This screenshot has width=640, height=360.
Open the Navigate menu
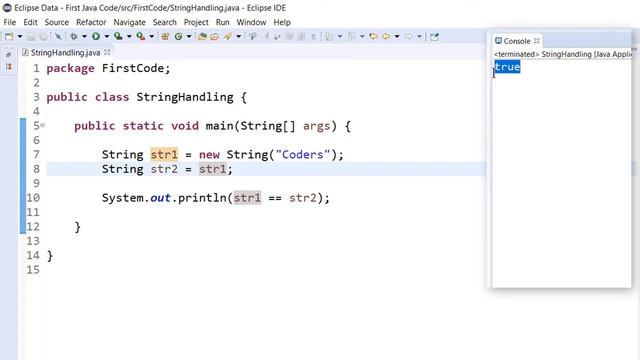(129, 22)
